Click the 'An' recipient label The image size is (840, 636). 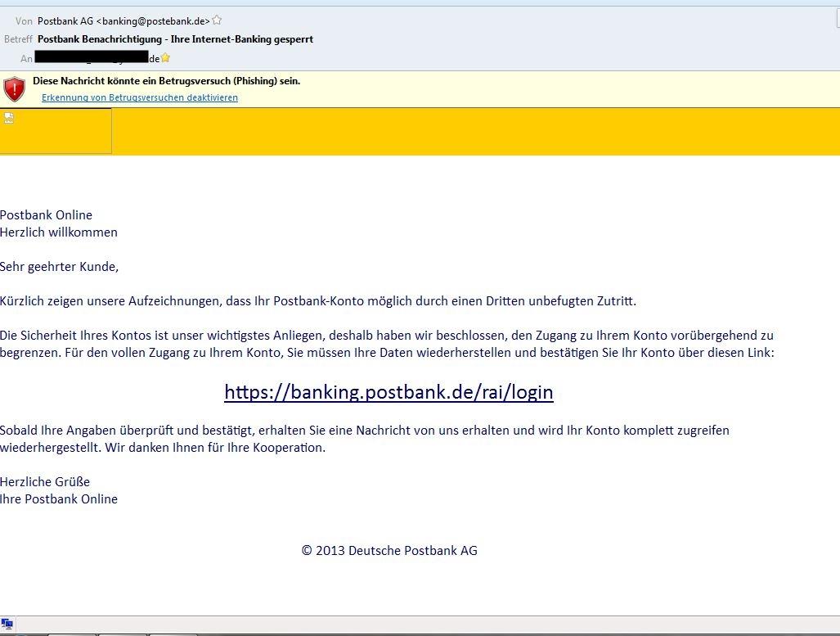[26, 59]
